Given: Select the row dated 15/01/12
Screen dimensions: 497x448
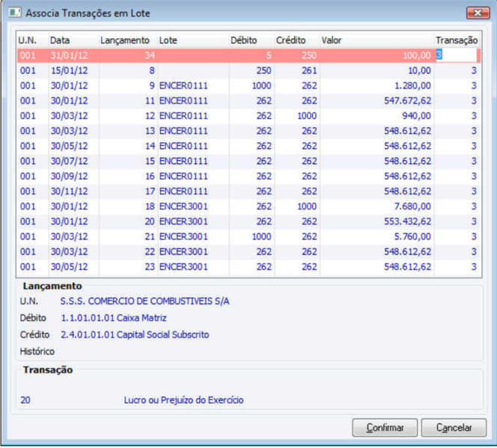Looking at the screenshot, I should (248, 70).
